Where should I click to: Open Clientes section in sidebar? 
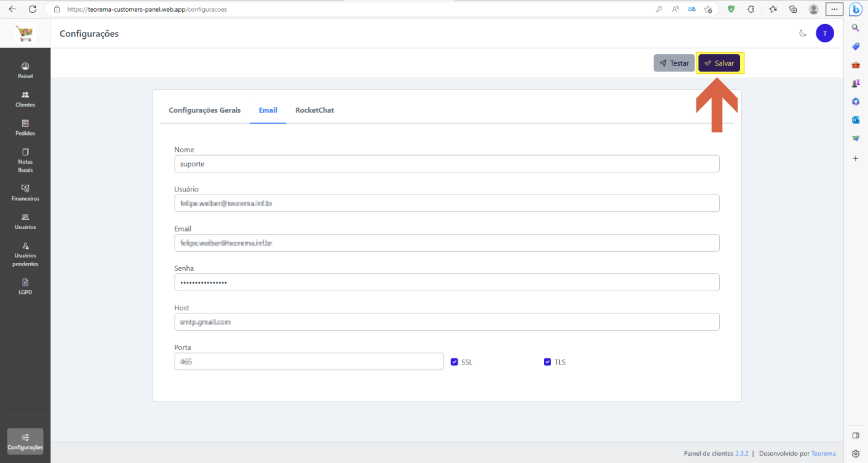point(25,99)
